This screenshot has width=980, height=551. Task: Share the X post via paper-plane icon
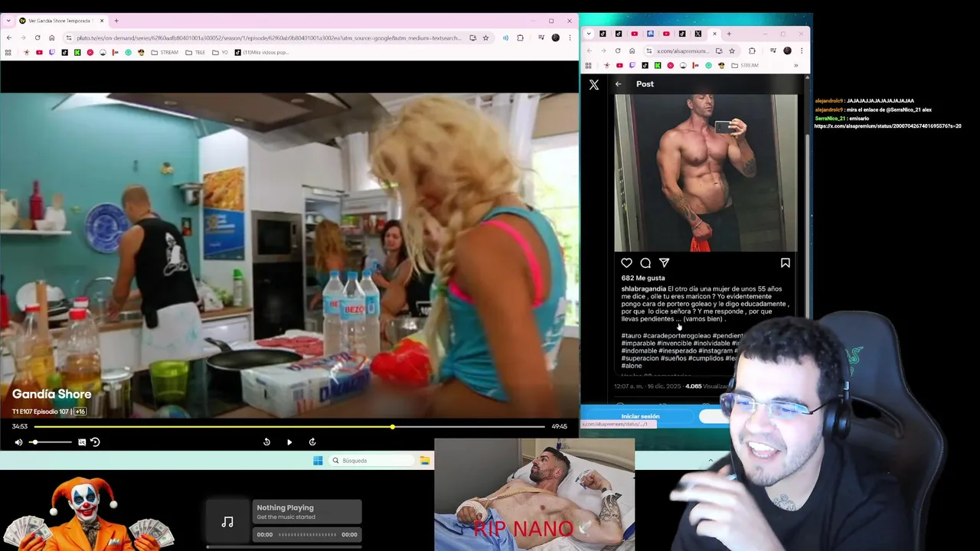click(x=664, y=262)
